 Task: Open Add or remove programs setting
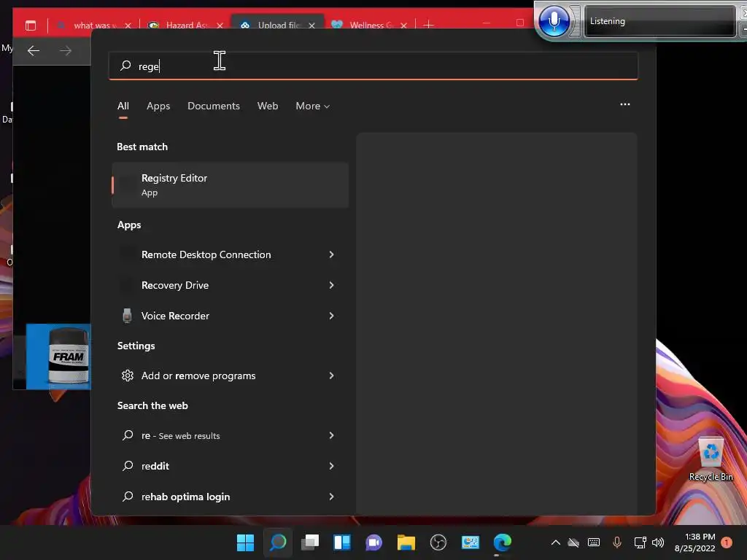198,376
